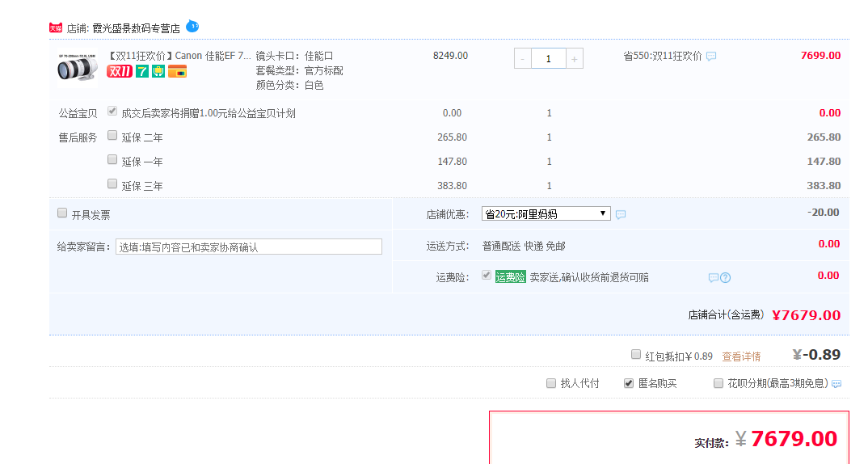
Task: Open comment bubble beside 省550:双11狂欢价
Action: point(711,56)
